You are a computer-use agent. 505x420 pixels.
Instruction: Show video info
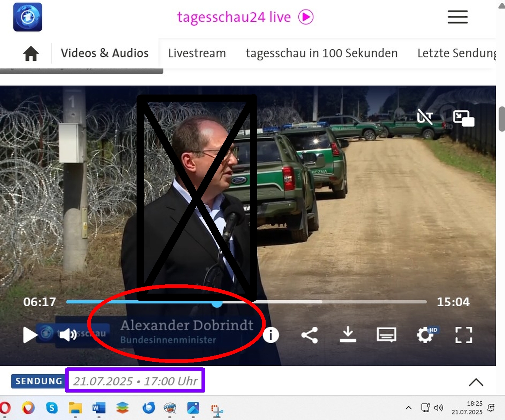271,335
